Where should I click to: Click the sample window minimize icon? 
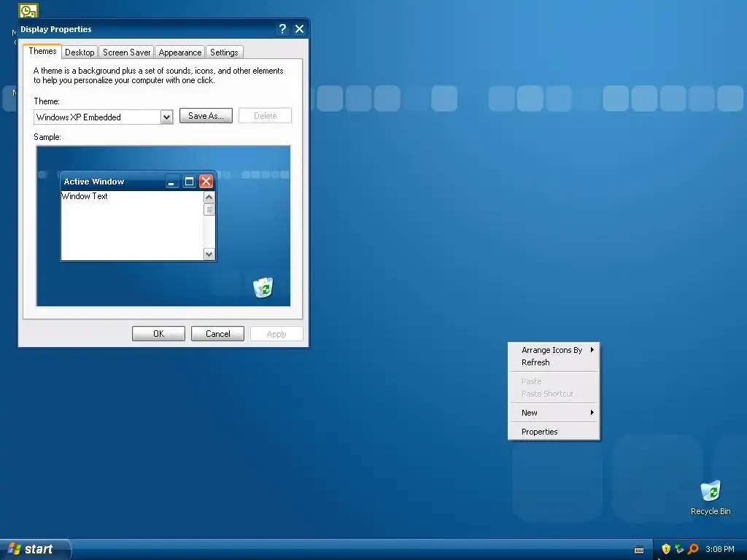pos(172,182)
